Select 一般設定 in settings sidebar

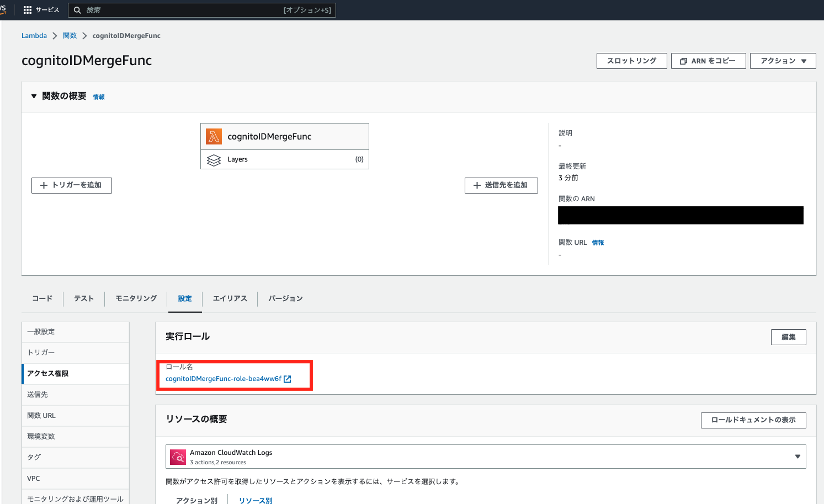[x=75, y=332]
